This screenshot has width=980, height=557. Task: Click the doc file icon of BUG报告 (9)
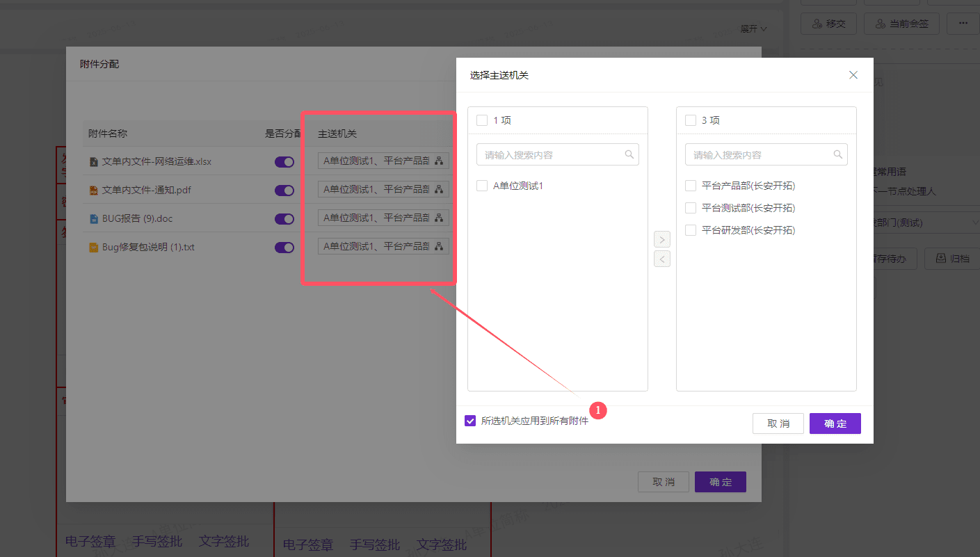coord(94,219)
